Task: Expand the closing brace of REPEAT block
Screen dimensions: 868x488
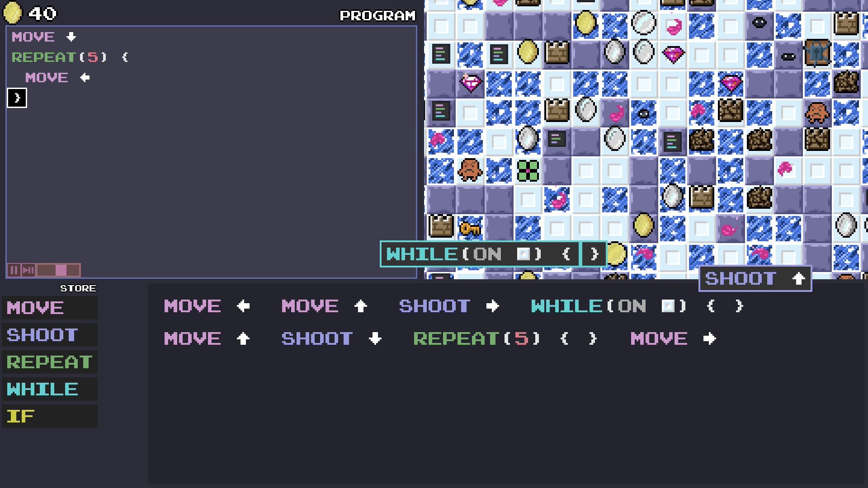Action: [16, 97]
